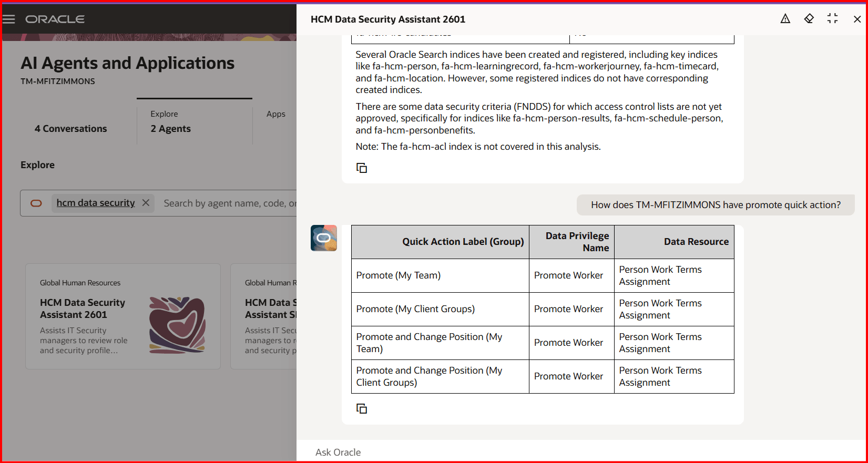This screenshot has width=868, height=463.
Task: Click the user message about promote quick action
Action: pos(716,205)
